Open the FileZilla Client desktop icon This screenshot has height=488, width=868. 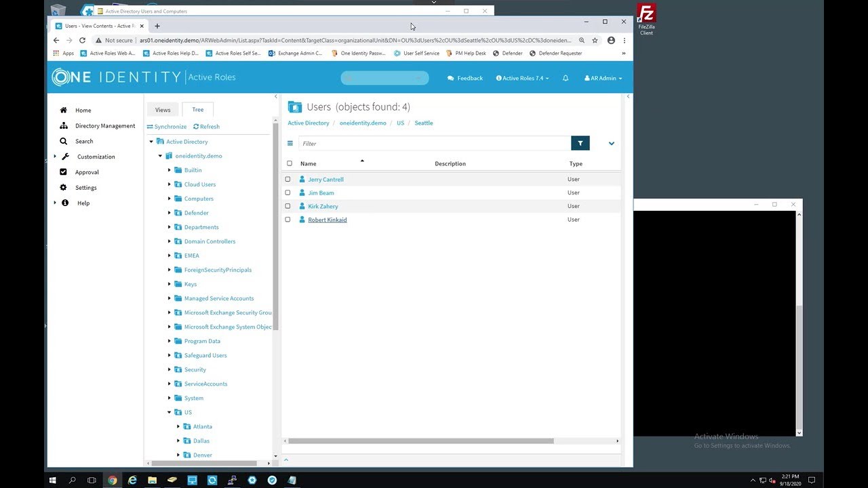tap(646, 19)
